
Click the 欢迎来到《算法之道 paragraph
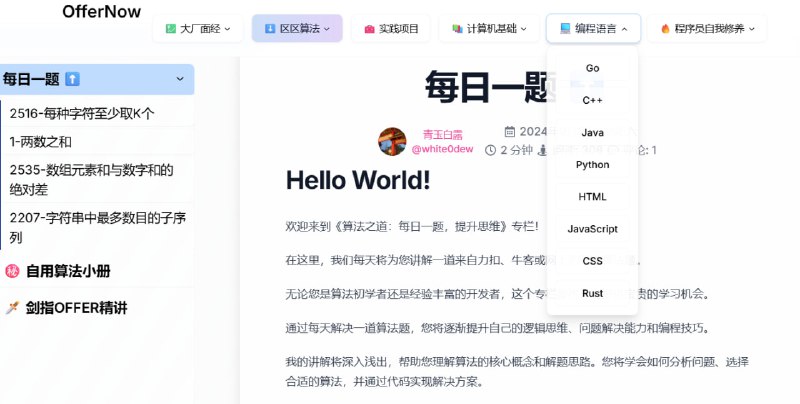pos(412,226)
